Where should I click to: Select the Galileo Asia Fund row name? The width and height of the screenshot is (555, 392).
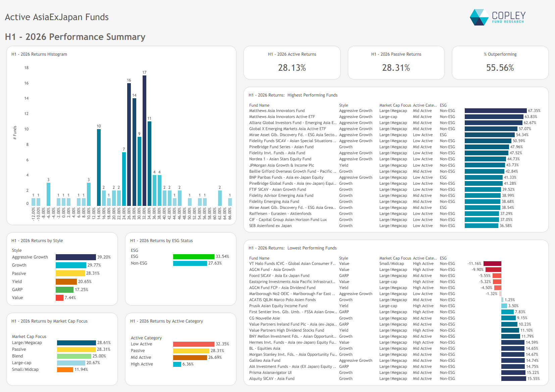[x=264, y=360]
